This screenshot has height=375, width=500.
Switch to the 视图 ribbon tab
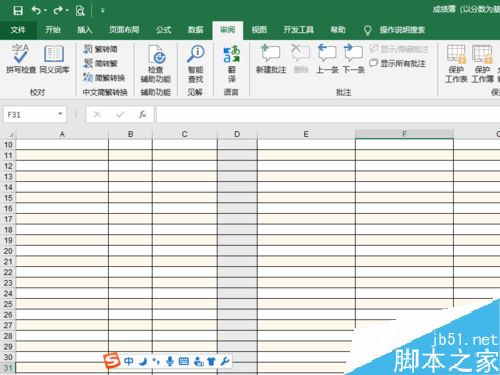(x=259, y=30)
